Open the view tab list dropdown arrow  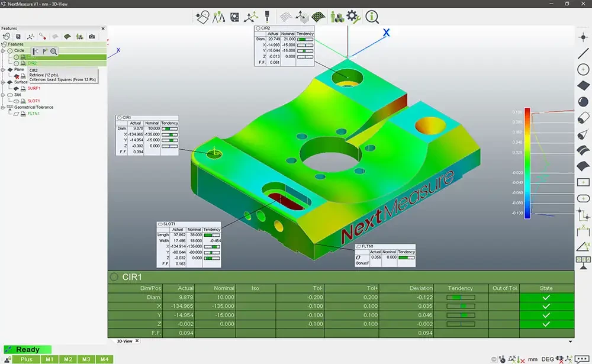pos(570,342)
